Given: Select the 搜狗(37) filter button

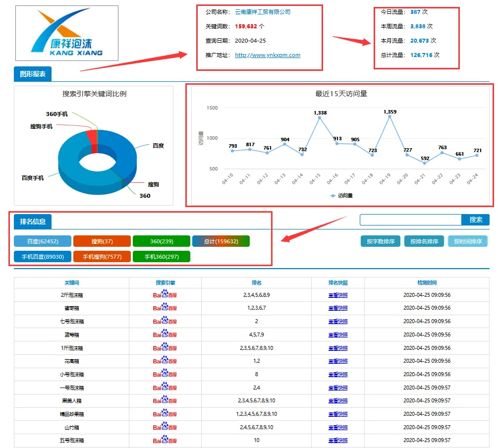Looking at the screenshot, I should click(x=102, y=241).
